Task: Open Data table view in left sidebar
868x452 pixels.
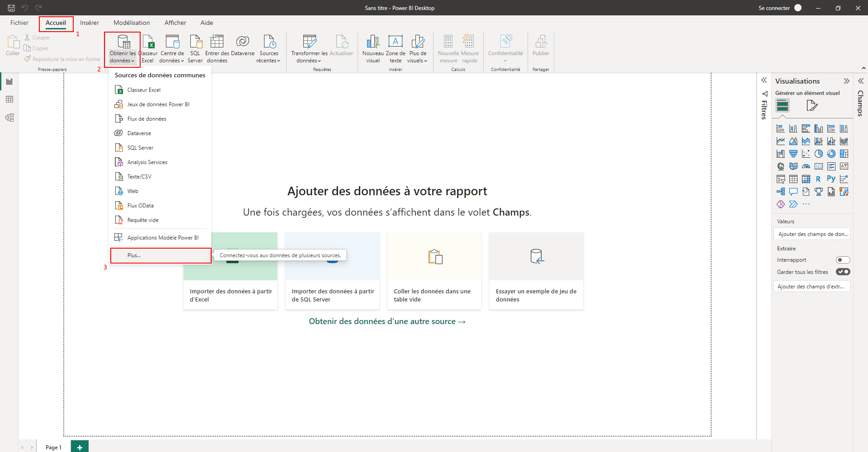Action: (9, 99)
